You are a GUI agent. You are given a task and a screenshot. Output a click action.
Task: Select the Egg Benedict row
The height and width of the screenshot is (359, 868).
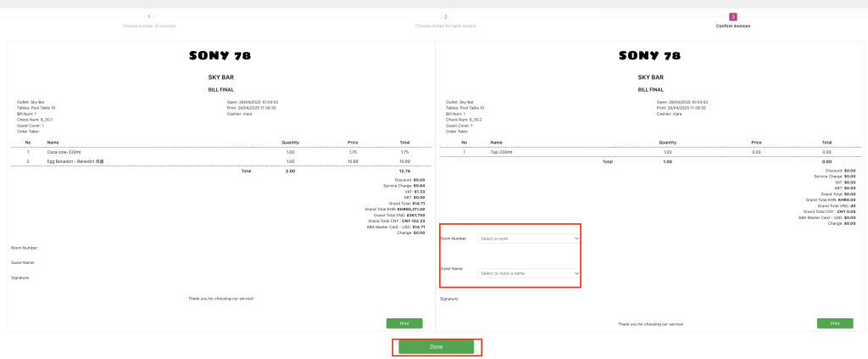tap(220, 160)
